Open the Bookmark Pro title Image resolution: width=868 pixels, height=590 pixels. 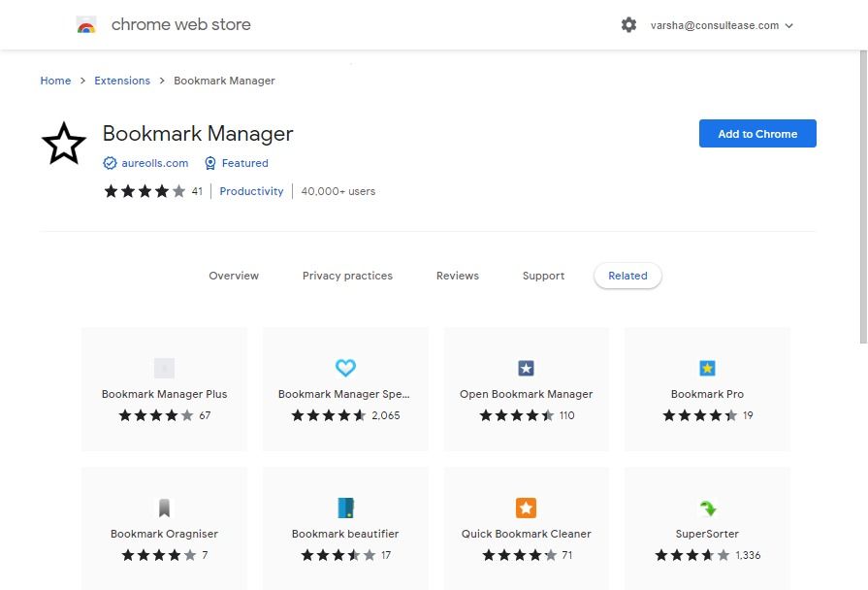(707, 394)
